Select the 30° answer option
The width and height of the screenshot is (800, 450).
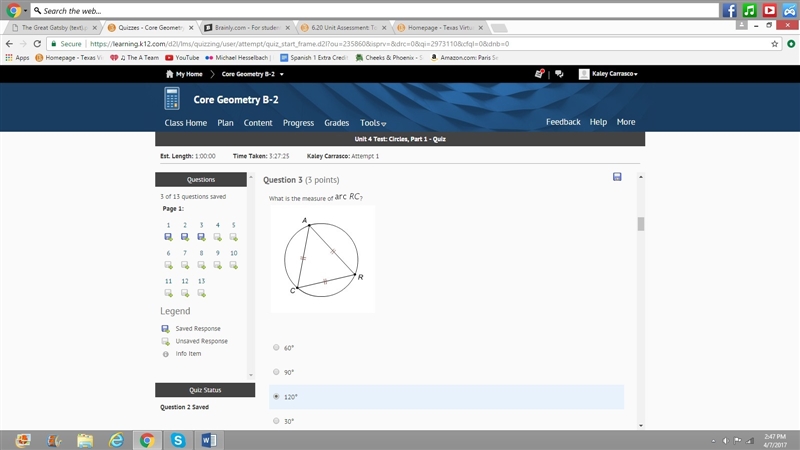[x=276, y=421]
